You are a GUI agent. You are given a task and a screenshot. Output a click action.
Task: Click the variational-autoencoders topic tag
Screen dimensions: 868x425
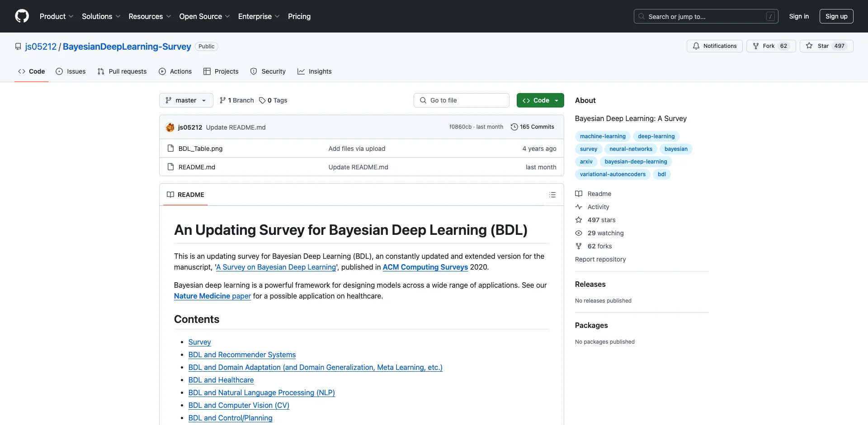[613, 174]
